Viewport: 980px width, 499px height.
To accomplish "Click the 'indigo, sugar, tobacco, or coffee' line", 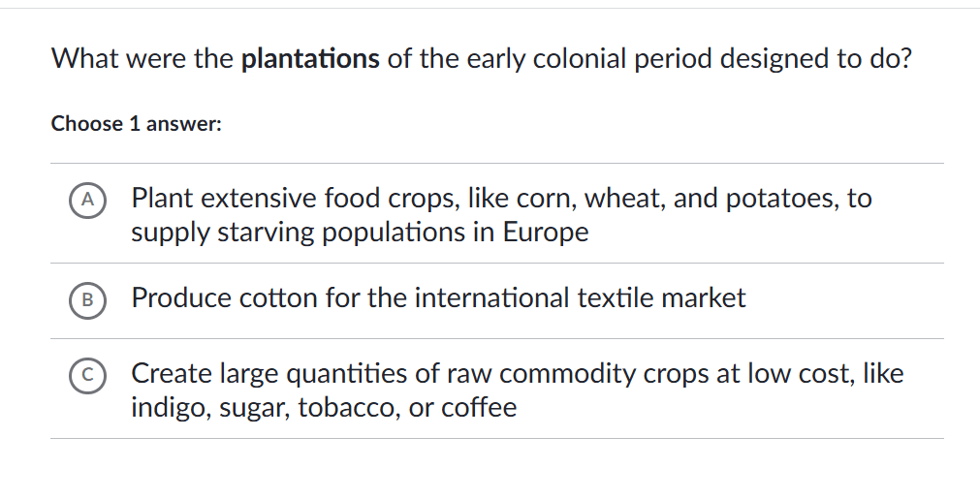I will pyautogui.click(x=324, y=408).
